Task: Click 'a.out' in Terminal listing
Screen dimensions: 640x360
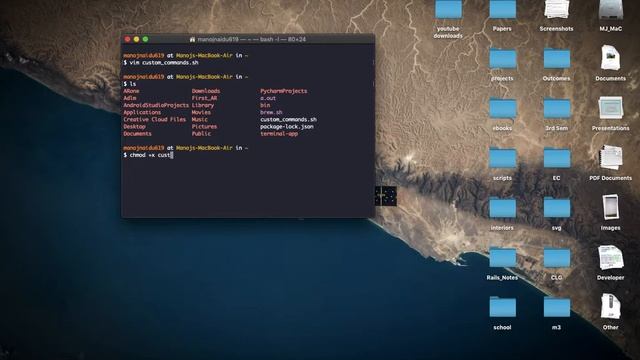Action: point(268,98)
